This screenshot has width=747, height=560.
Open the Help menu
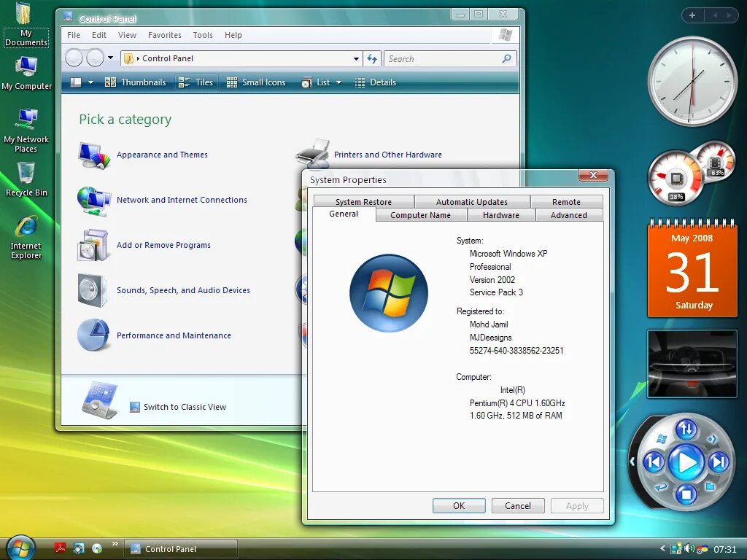coord(233,35)
